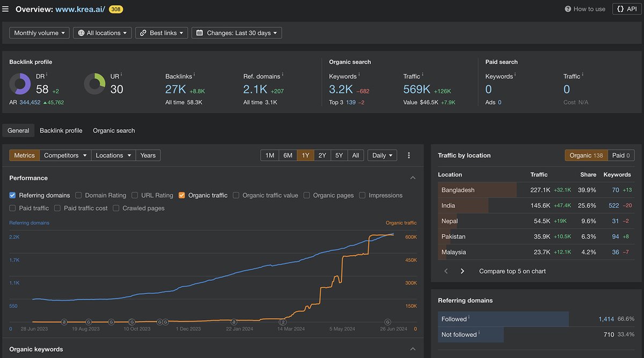Click India's 522 keywords value
The width and height of the screenshot is (644, 358).
pyautogui.click(x=614, y=206)
